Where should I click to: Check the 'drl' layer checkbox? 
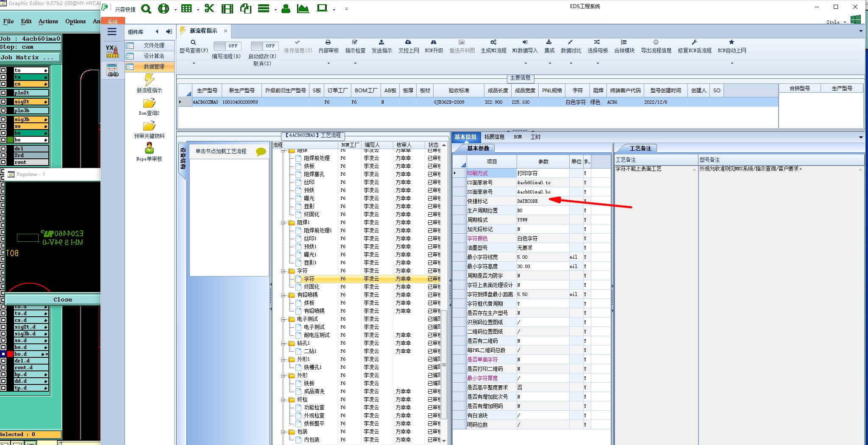click(3, 149)
